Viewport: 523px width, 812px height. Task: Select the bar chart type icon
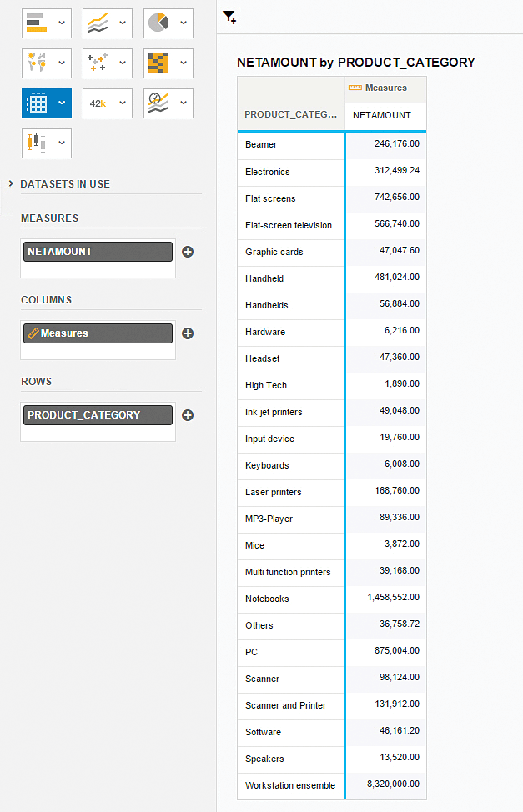[x=37, y=23]
